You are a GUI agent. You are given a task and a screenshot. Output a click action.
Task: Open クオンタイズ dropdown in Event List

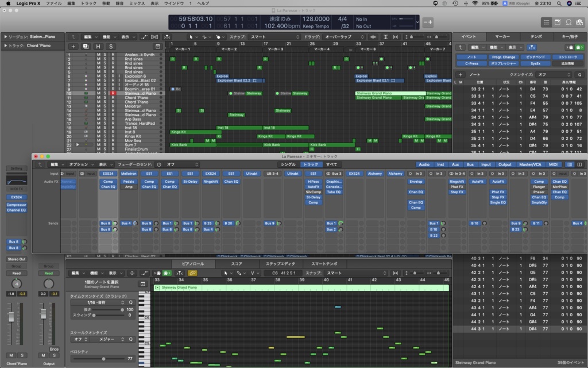[x=554, y=74]
